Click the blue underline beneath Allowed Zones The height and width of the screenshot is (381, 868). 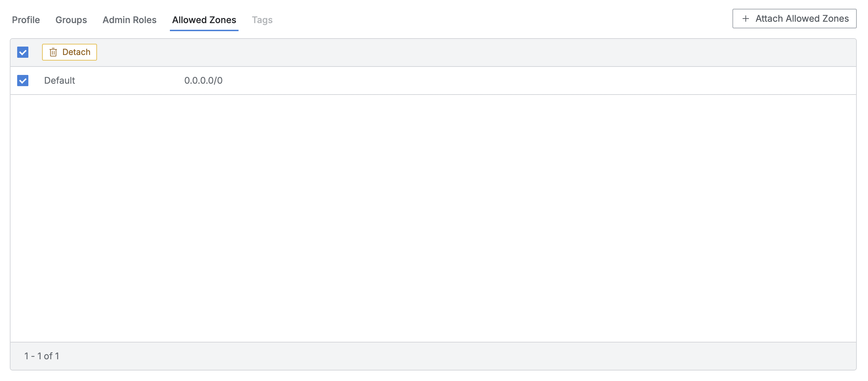click(204, 30)
